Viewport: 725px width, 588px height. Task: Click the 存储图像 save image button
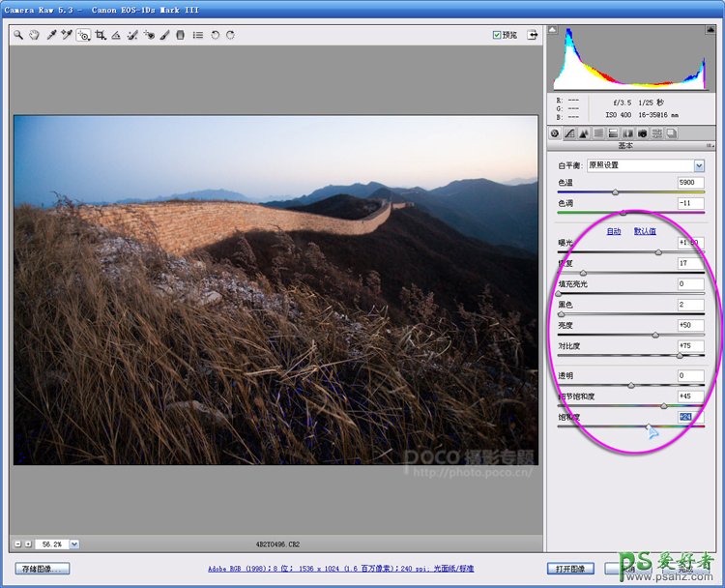[43, 569]
